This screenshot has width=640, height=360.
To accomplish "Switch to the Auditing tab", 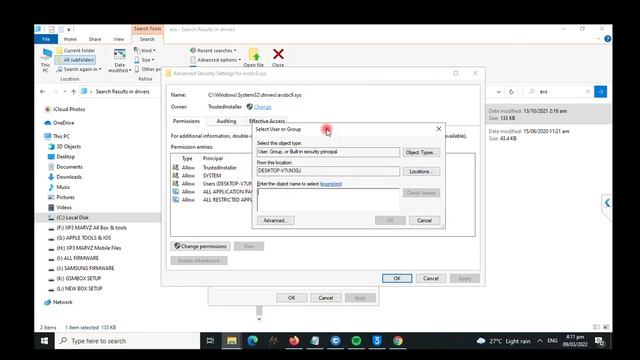I will pos(226,121).
